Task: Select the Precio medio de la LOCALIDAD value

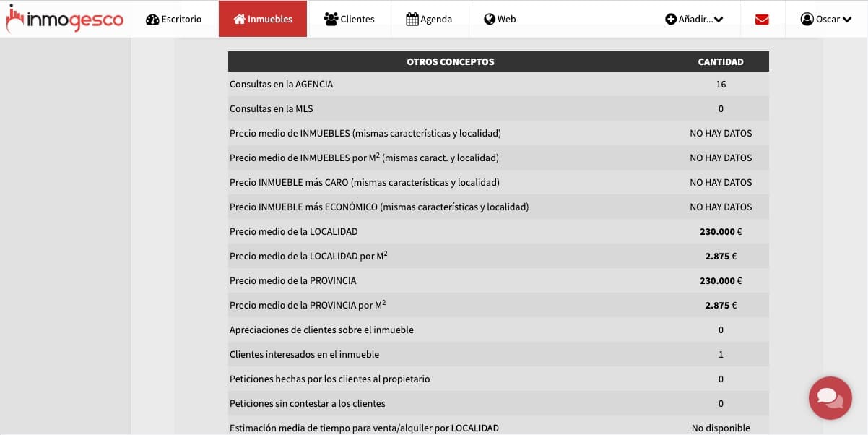Action: coord(721,231)
